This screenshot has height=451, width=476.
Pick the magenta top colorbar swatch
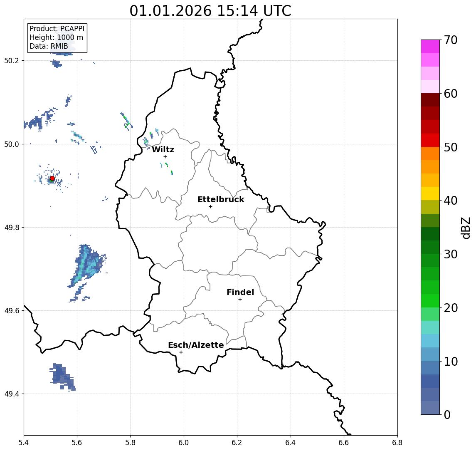430,47
